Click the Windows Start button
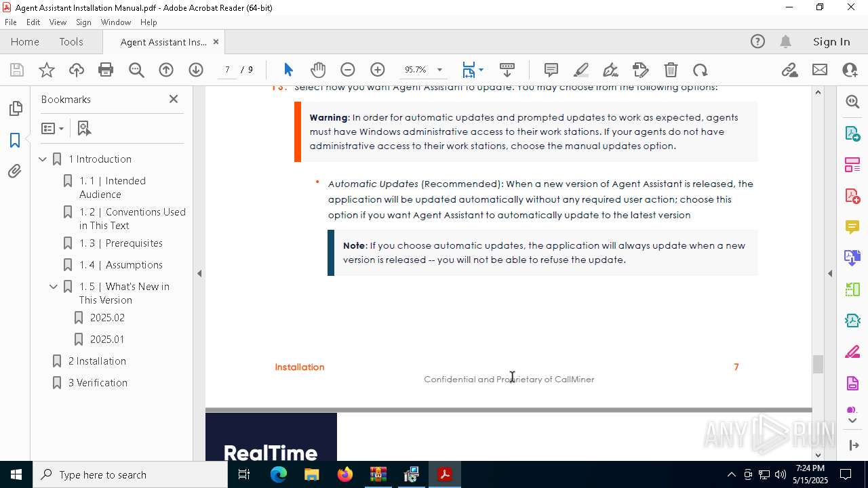The height and width of the screenshot is (488, 868). (16, 474)
